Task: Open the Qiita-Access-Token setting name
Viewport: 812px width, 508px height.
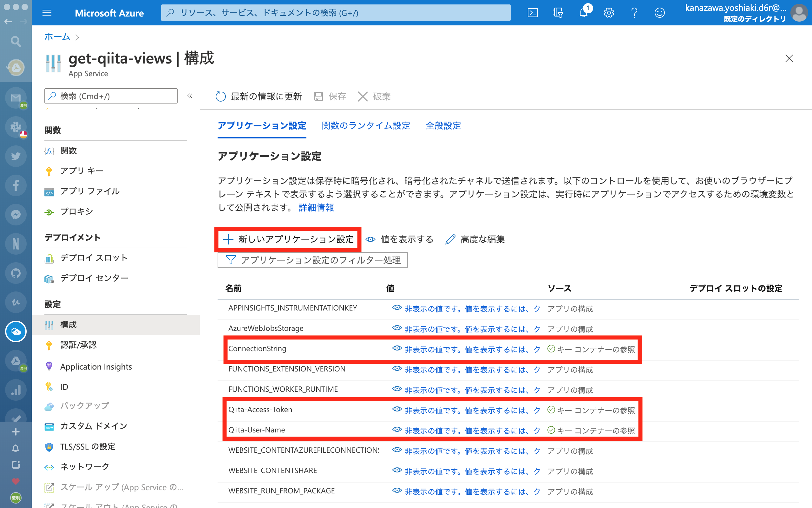Action: [260, 410]
